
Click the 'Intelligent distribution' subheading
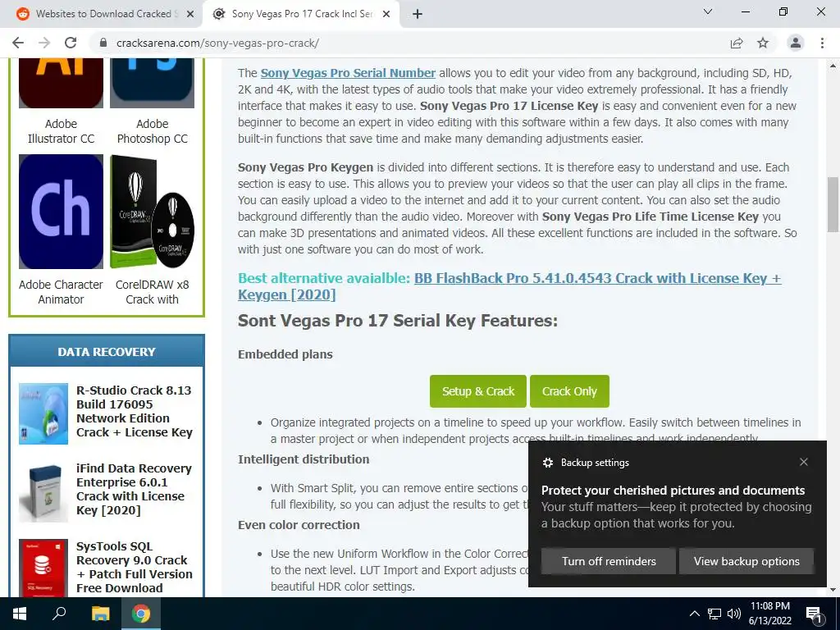304,459
